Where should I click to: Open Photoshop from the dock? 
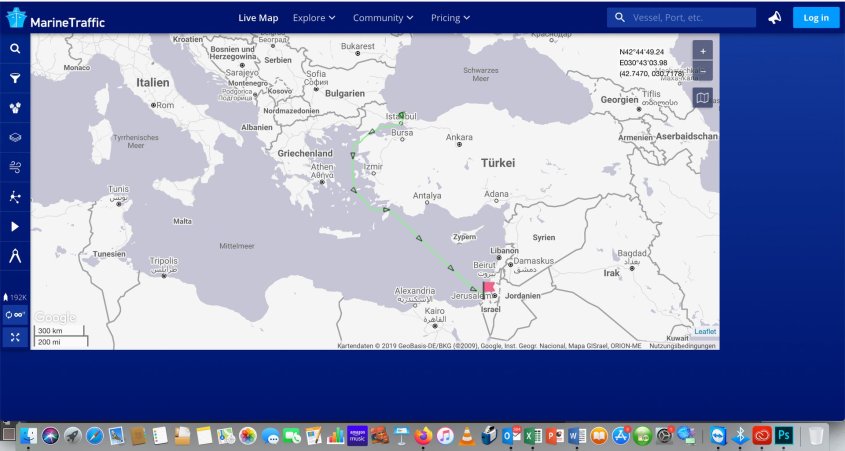pos(784,435)
